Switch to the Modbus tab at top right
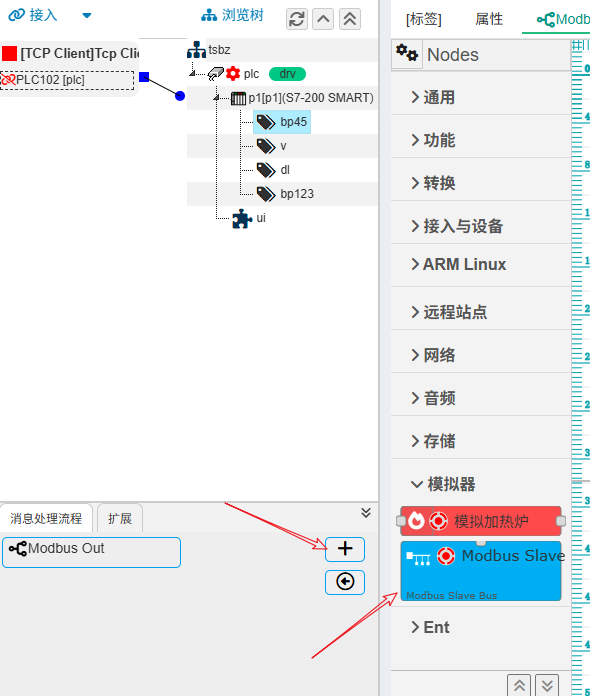This screenshot has height=696, width=590. pos(563,19)
